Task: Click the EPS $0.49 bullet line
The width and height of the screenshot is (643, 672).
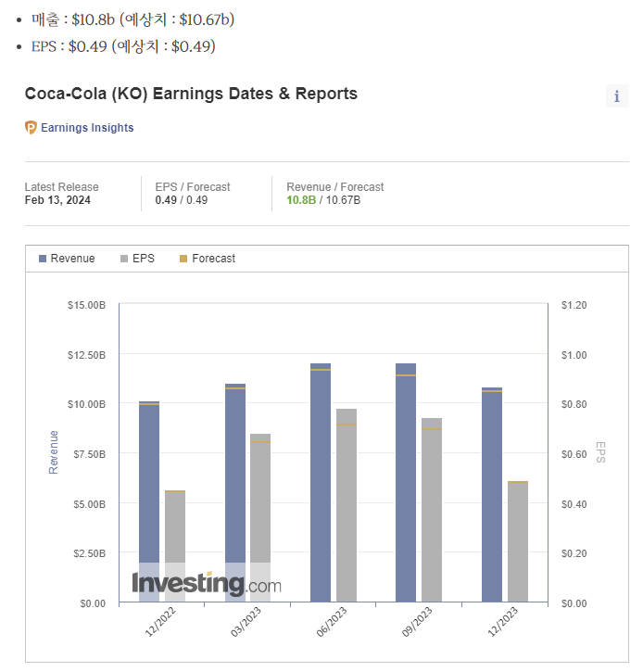Action: pyautogui.click(x=123, y=46)
